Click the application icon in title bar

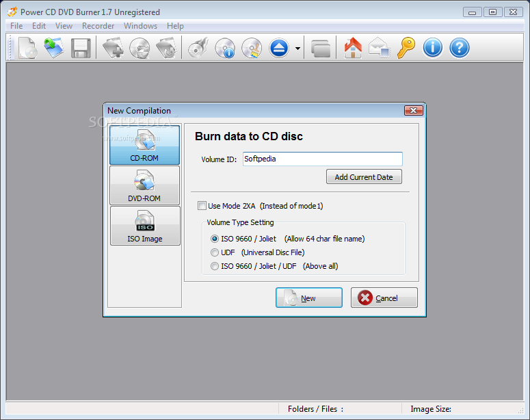point(12,12)
